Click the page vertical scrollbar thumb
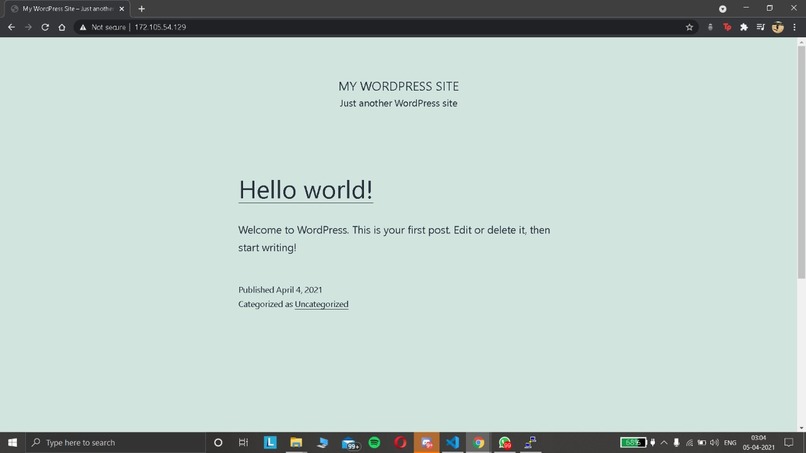 click(x=801, y=162)
